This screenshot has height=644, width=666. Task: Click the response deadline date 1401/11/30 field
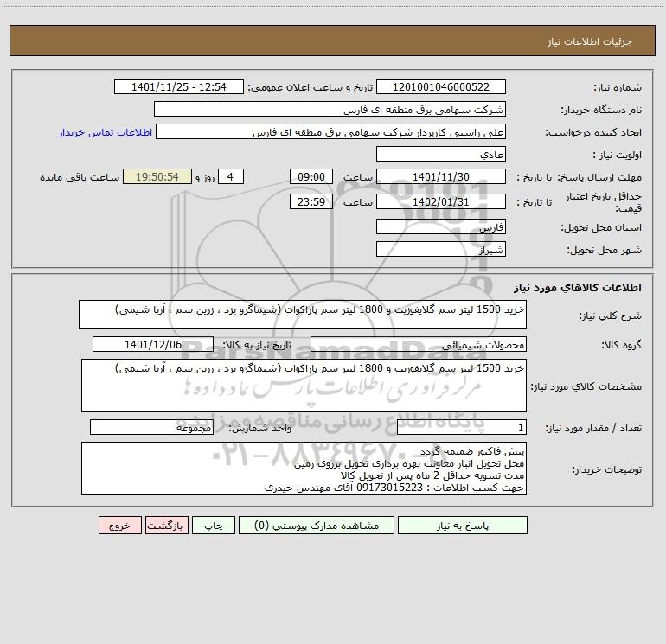click(x=441, y=176)
